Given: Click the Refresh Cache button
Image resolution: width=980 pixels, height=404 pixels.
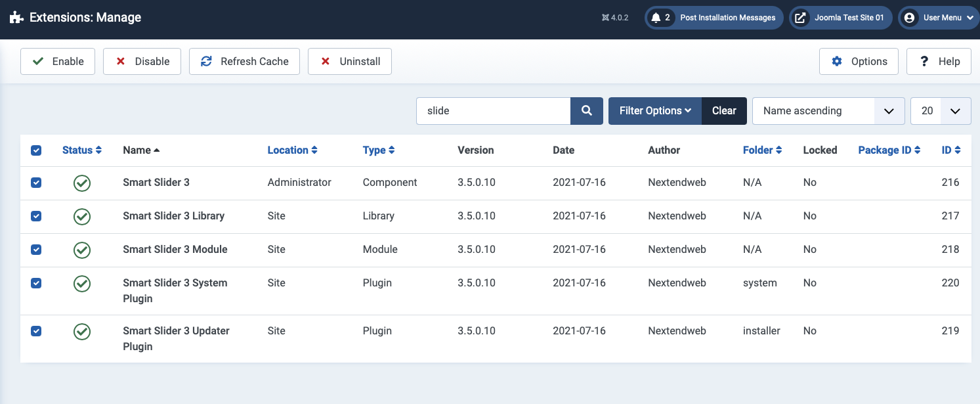Looking at the screenshot, I should (x=244, y=62).
